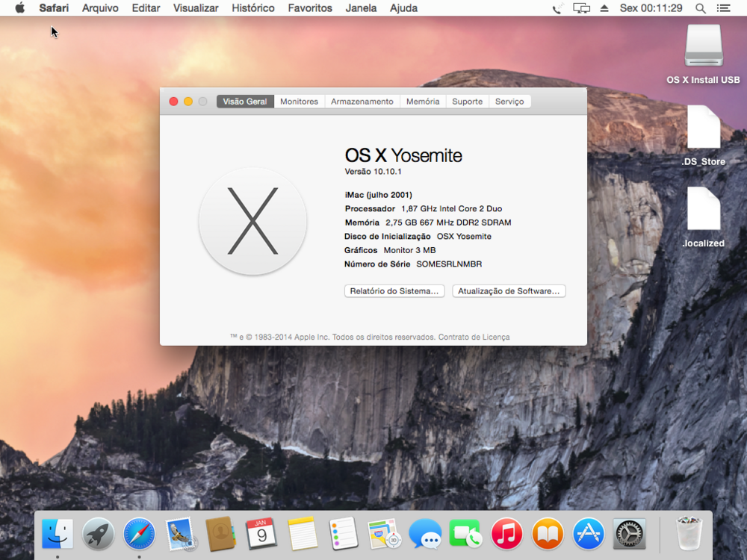Select the .localized file on desktop
Screen dimensions: 747x560
(x=704, y=208)
